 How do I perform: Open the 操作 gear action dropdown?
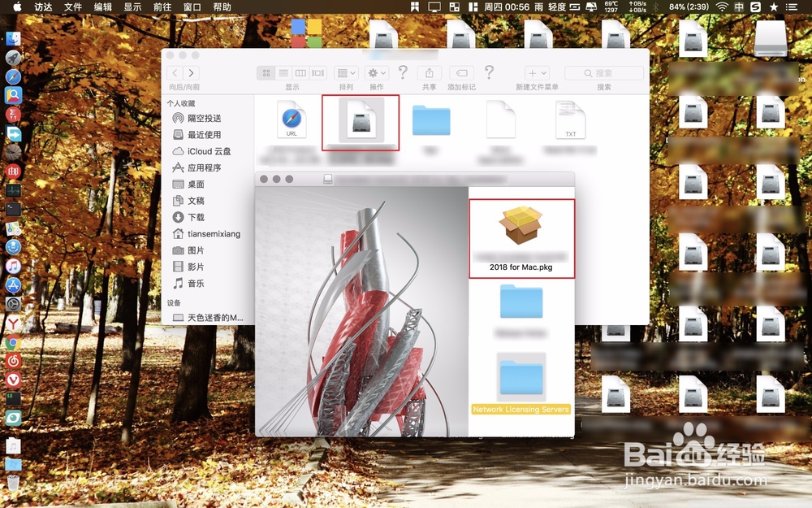375,72
